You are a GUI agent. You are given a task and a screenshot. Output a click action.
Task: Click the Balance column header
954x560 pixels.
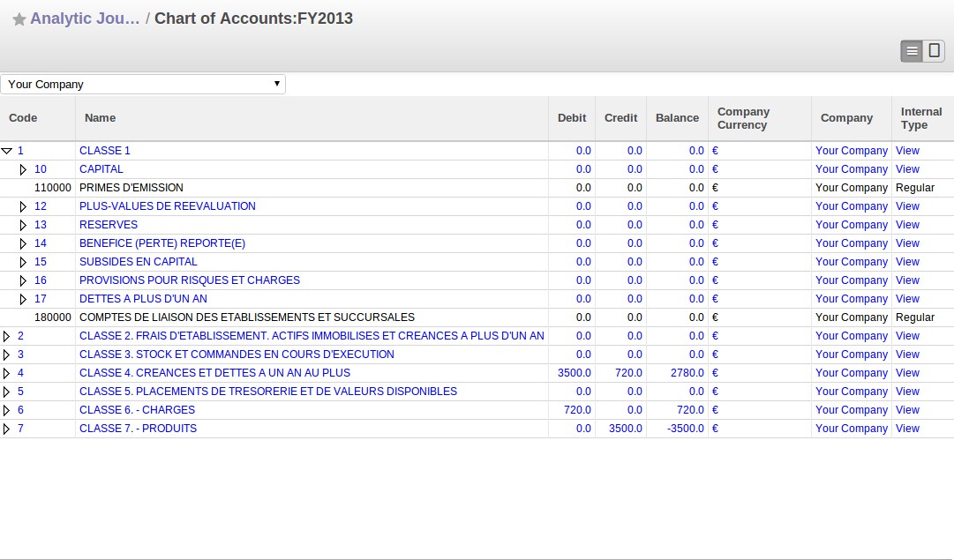coord(677,118)
